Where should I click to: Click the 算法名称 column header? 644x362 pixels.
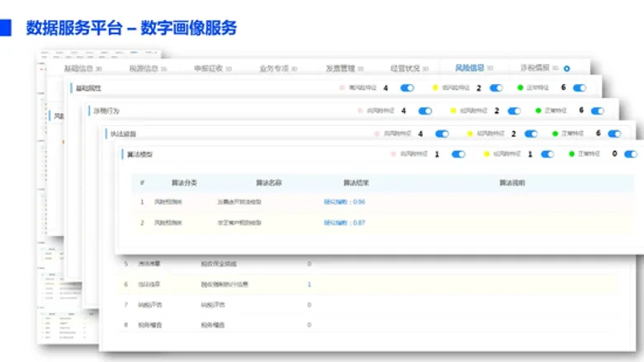pos(269,183)
